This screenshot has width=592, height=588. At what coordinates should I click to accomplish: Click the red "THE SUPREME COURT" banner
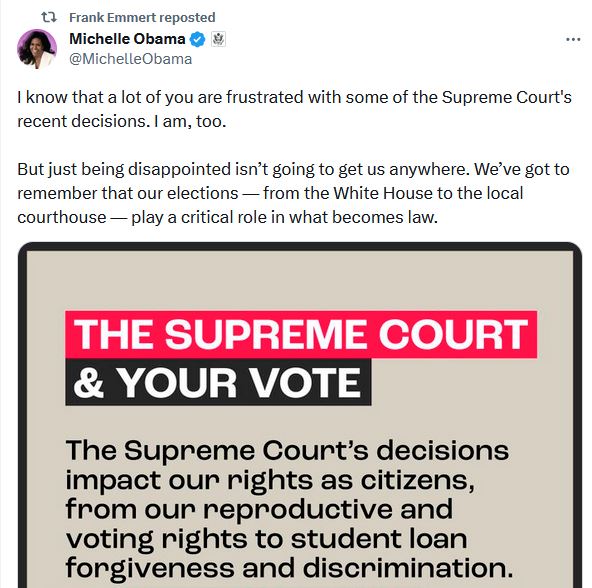301,334
